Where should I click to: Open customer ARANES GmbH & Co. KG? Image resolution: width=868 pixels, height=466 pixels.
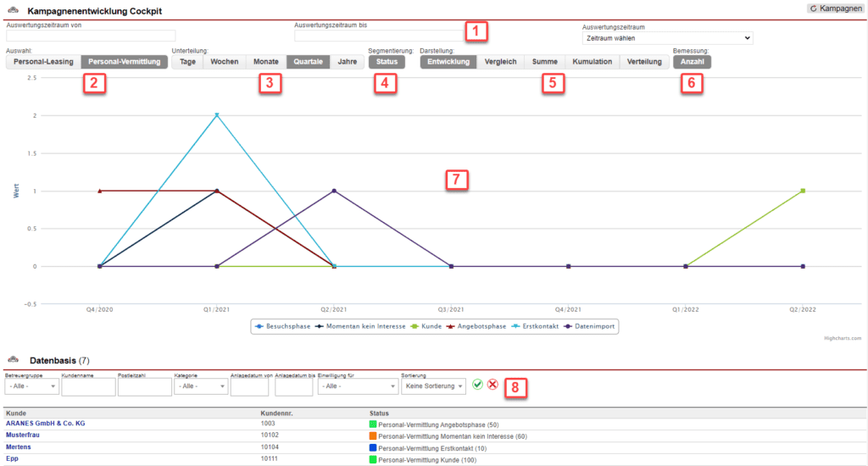point(46,423)
